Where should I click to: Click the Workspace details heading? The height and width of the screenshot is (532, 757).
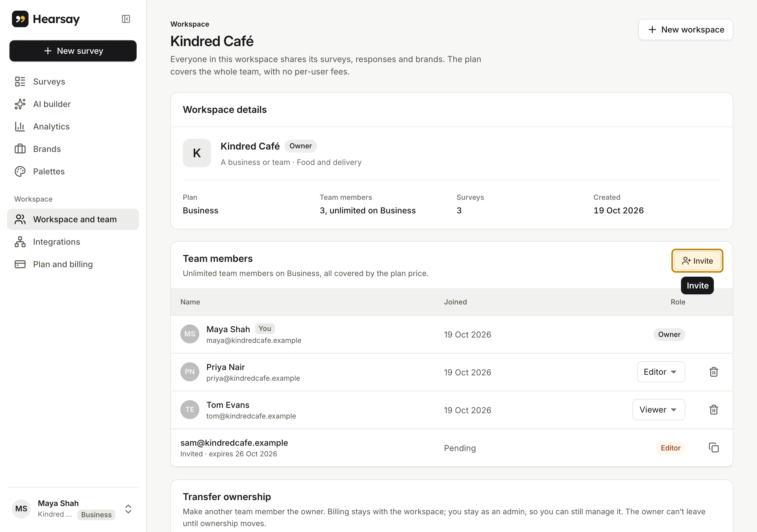pos(224,110)
